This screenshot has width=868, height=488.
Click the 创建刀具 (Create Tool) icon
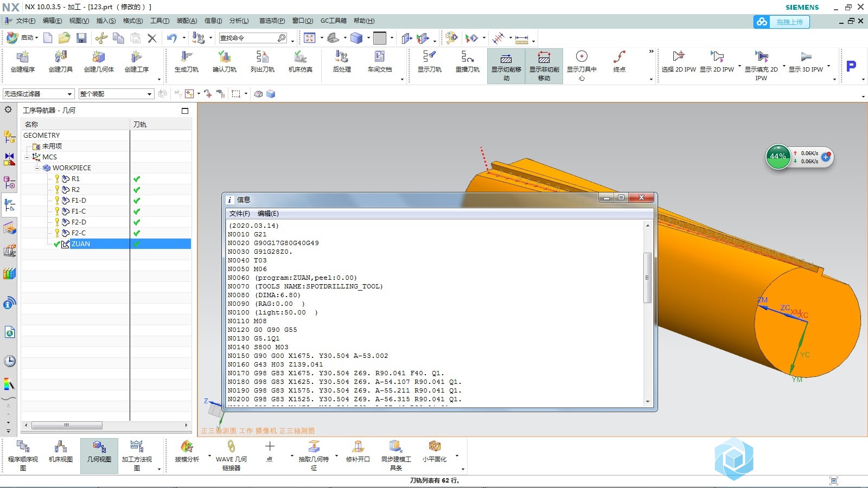(x=61, y=62)
